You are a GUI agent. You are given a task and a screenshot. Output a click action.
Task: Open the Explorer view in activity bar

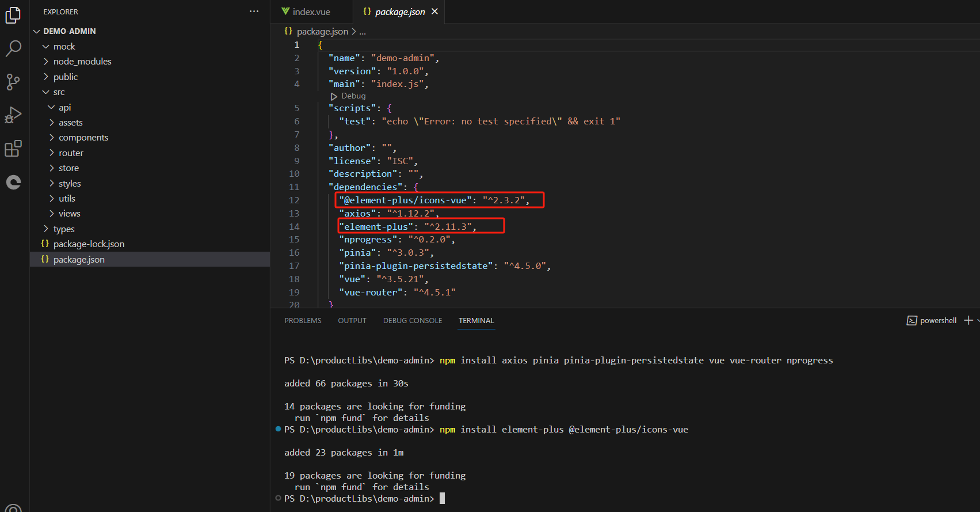[13, 16]
